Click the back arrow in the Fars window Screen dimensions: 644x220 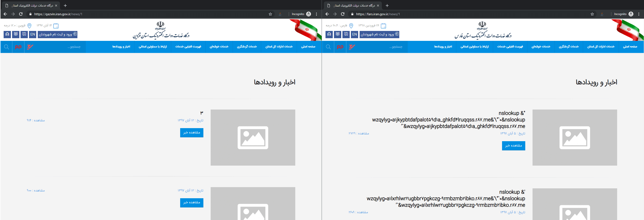pyautogui.click(x=327, y=14)
